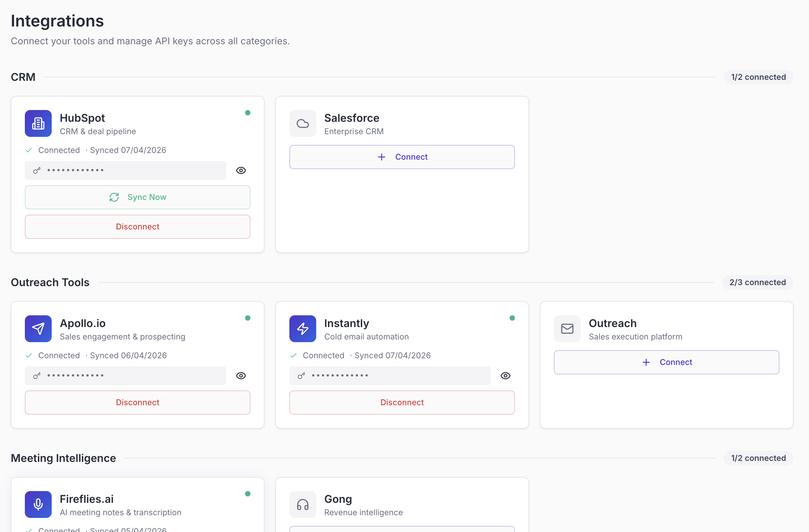Screen dimensions: 809x532
Task: Click Sync Now on the HubSpot card
Action: [x=137, y=197]
